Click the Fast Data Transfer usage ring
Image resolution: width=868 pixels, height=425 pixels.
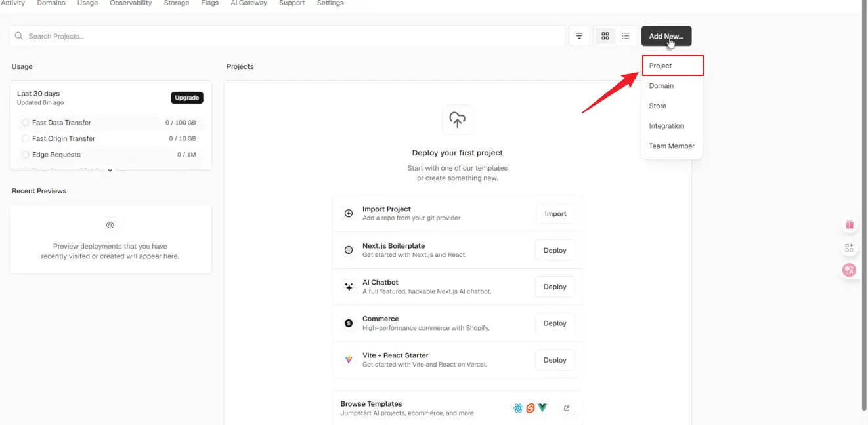tap(26, 123)
